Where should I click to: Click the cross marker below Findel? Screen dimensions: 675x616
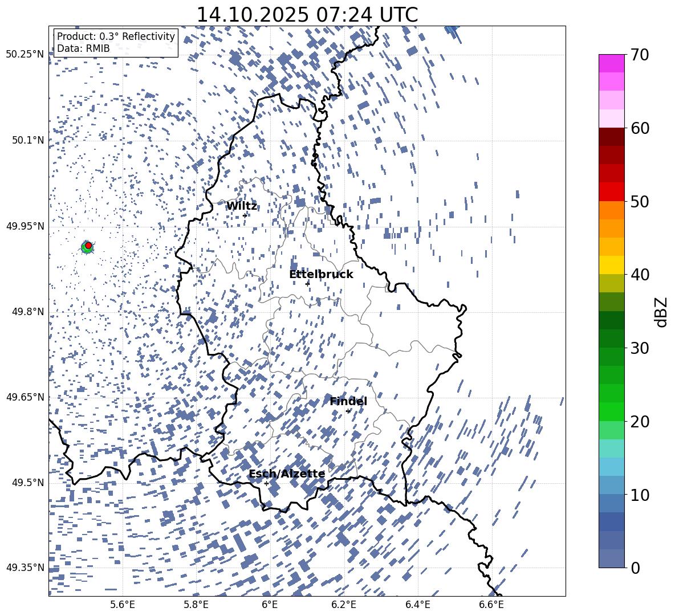(x=348, y=411)
